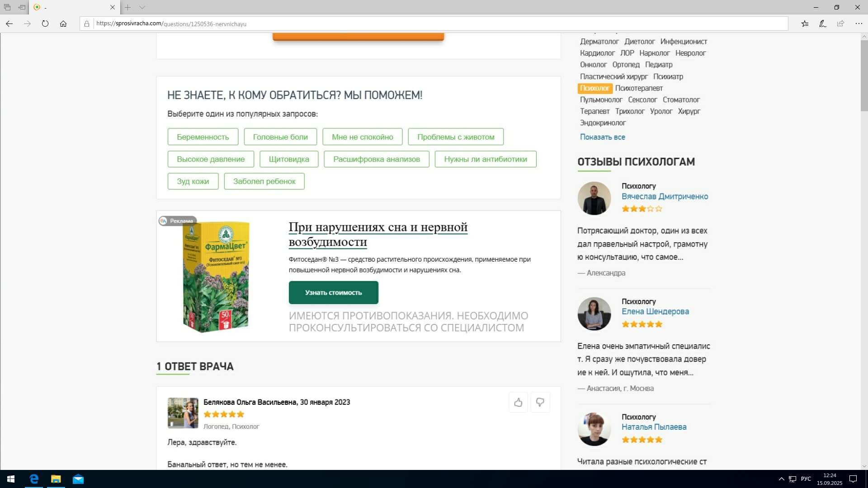Open Елена Шендерова's profile link
The height and width of the screenshot is (488, 868).
pyautogui.click(x=655, y=311)
